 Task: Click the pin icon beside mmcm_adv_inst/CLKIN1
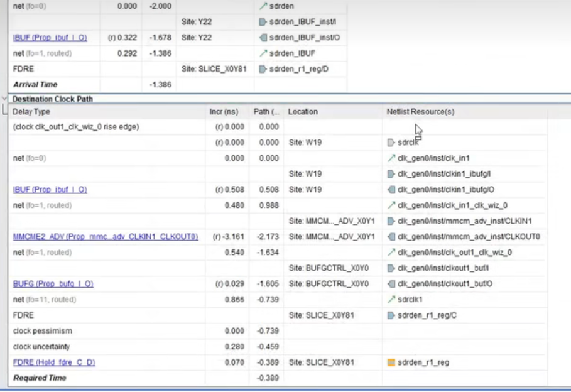coord(391,220)
